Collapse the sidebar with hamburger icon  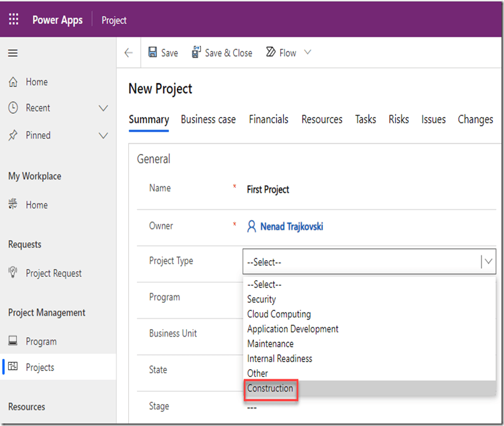coord(13,53)
